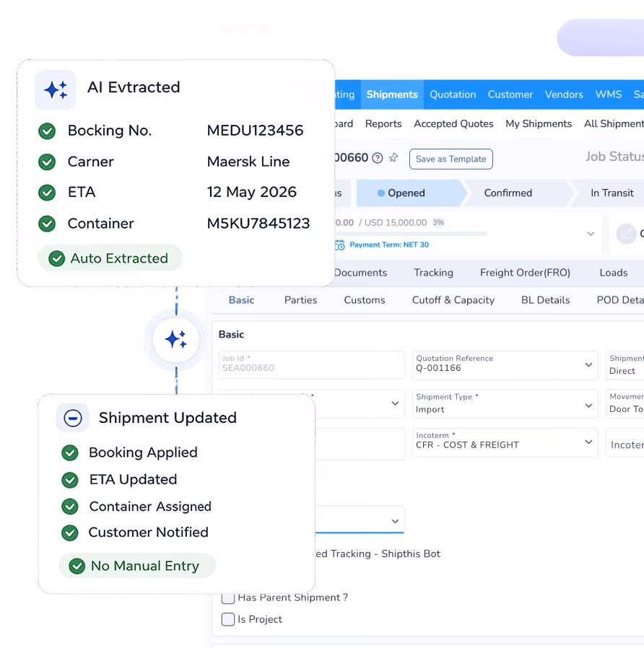Click the green check beside Booking Applied
644x648 pixels.
70,453
